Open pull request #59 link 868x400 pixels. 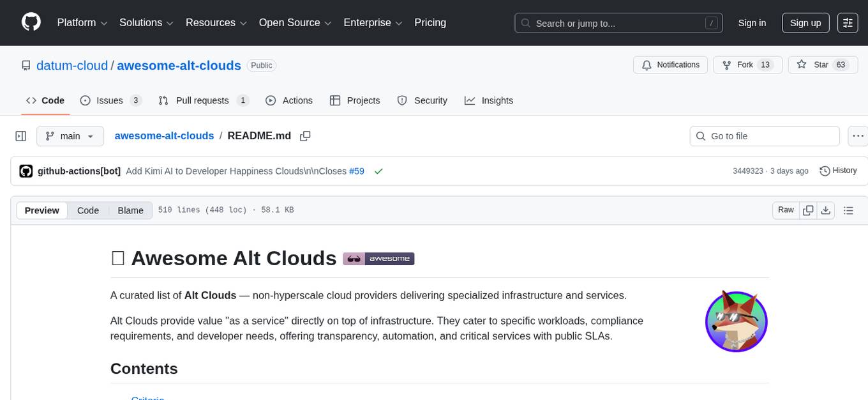pos(357,171)
